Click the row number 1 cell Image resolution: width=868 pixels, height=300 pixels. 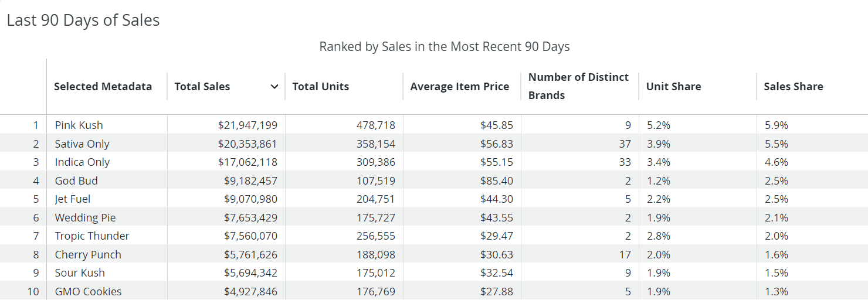coord(35,125)
